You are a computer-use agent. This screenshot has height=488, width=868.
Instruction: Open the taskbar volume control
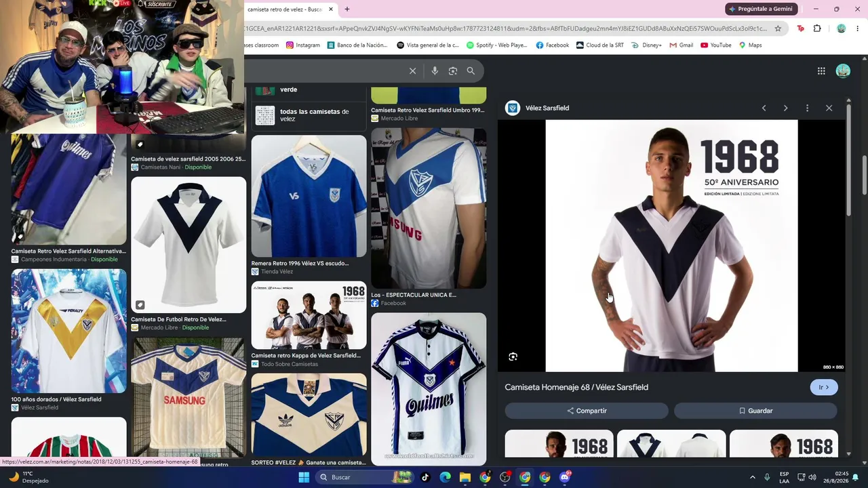pyautogui.click(x=812, y=477)
